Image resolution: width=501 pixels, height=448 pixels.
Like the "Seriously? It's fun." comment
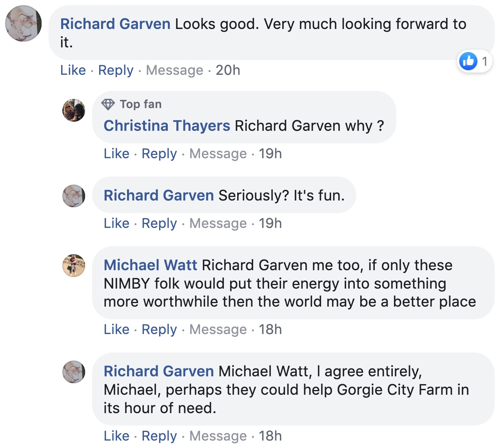coord(116,223)
